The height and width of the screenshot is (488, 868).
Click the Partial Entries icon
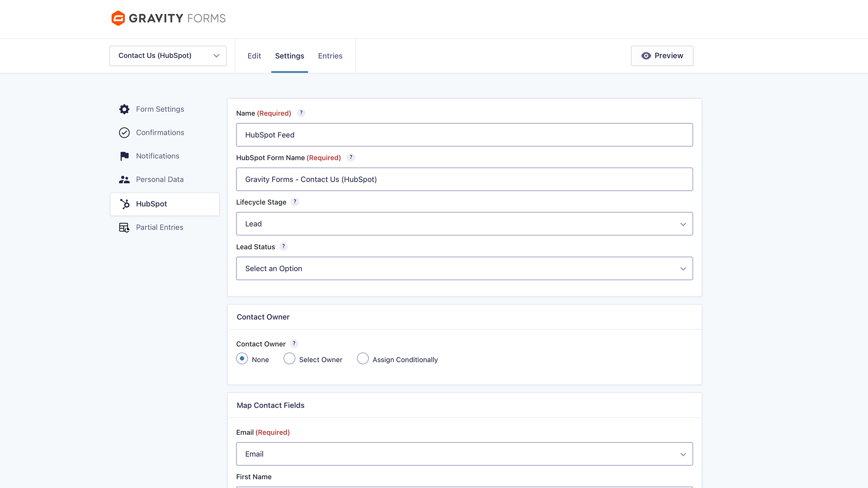(x=124, y=228)
